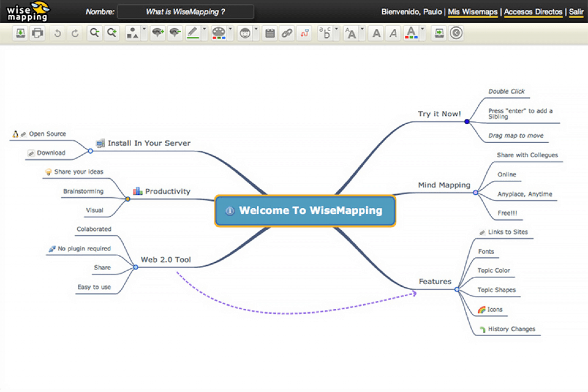This screenshot has height=392, width=588.
Task: Click the rainbow icon beside Icons
Action: tap(481, 310)
